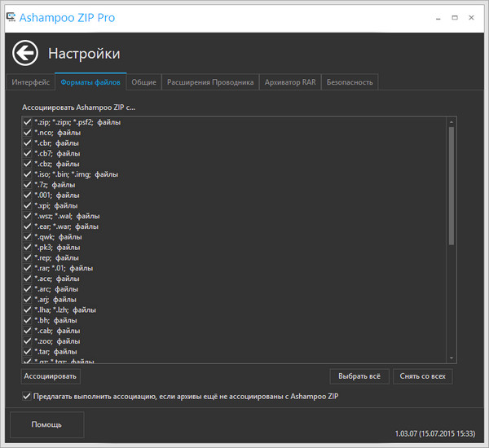Select the Расширения Проводника tab
This screenshot has height=448, width=489.
pos(209,82)
